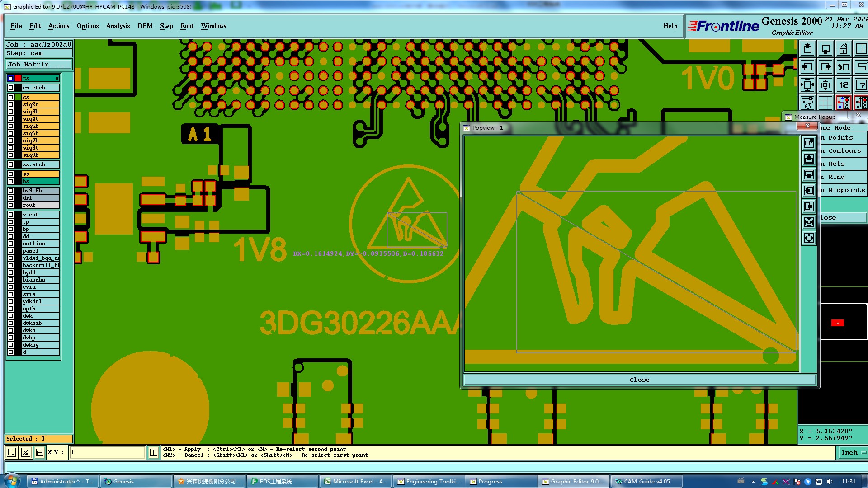Toggle display checkbox for drl layer

[11, 198]
